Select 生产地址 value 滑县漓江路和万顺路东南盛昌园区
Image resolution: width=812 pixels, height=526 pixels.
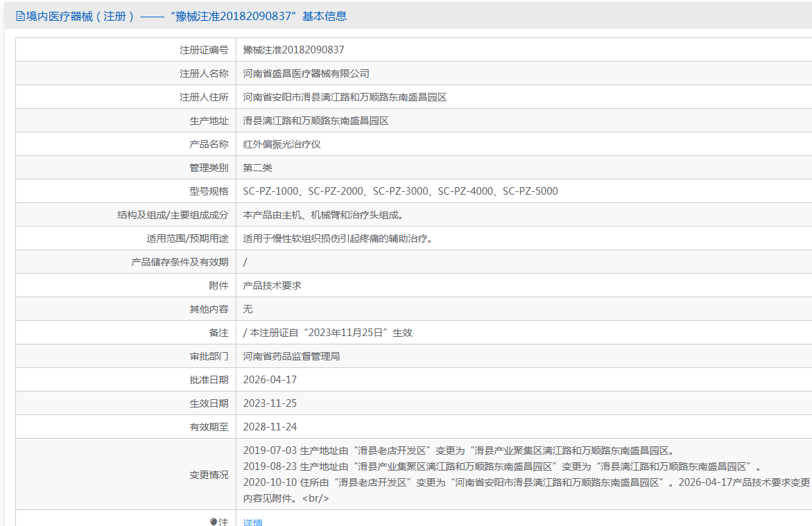pyautogui.click(x=316, y=121)
